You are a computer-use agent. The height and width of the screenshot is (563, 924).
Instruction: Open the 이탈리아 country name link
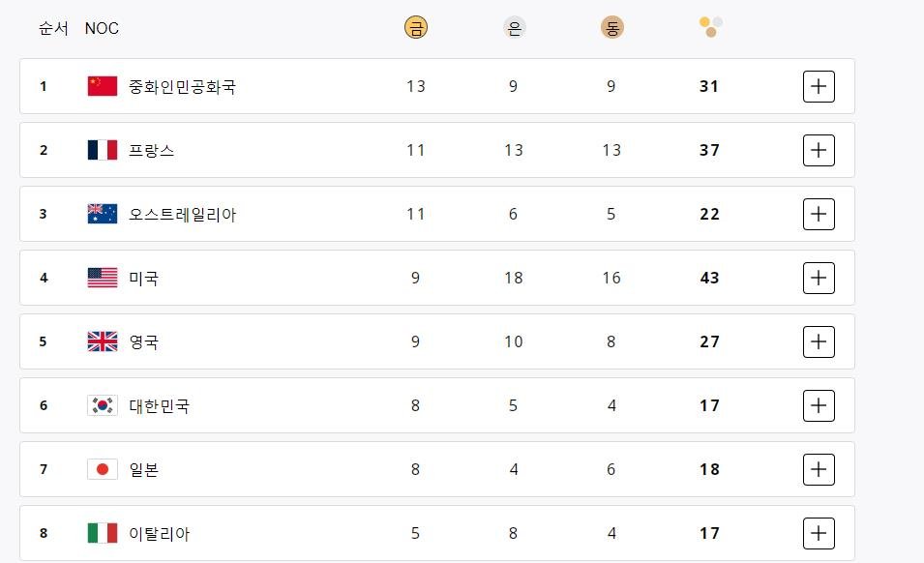click(160, 533)
